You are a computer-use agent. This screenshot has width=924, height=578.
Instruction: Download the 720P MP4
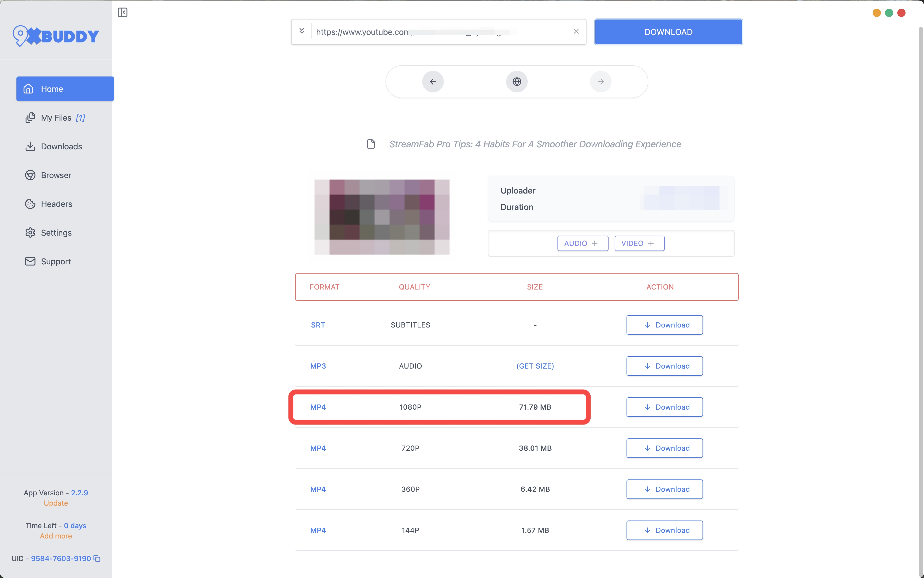pos(665,448)
